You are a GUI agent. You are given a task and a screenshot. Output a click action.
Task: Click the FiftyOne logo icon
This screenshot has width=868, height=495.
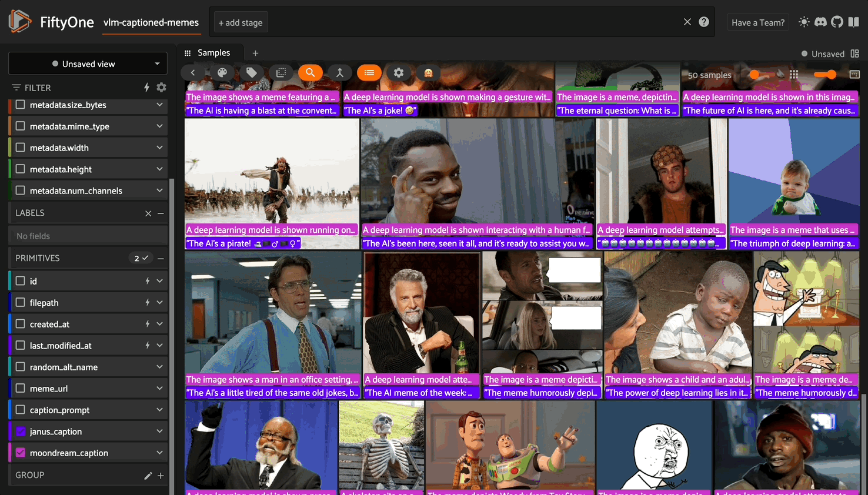point(19,22)
